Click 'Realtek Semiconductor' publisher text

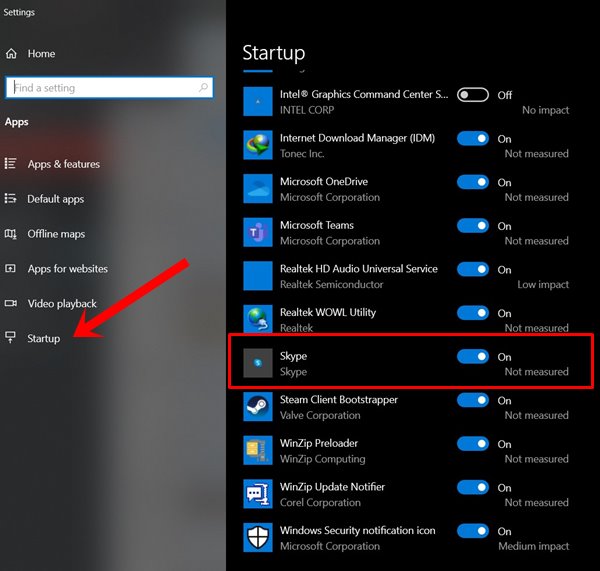[x=331, y=284]
